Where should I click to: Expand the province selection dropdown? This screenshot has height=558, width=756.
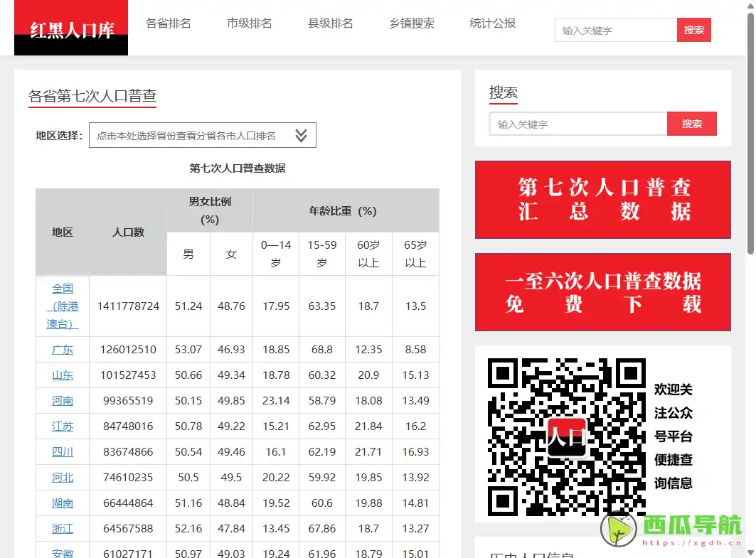point(203,134)
